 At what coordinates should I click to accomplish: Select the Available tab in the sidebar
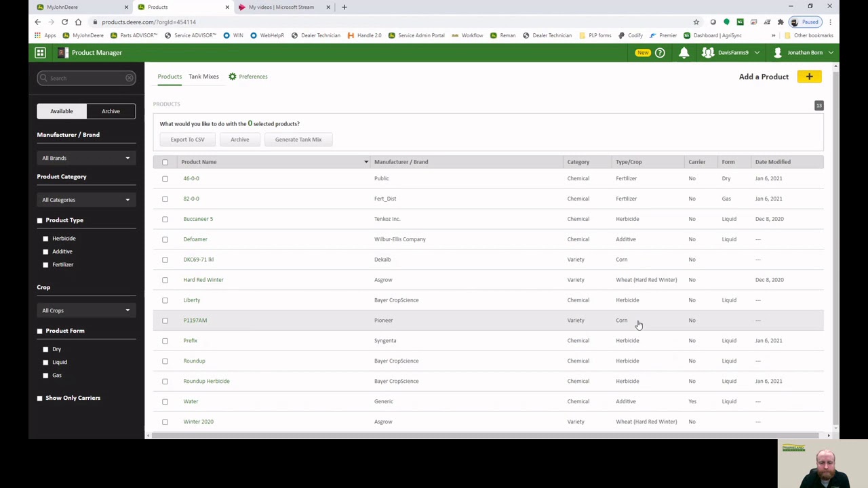coord(62,111)
